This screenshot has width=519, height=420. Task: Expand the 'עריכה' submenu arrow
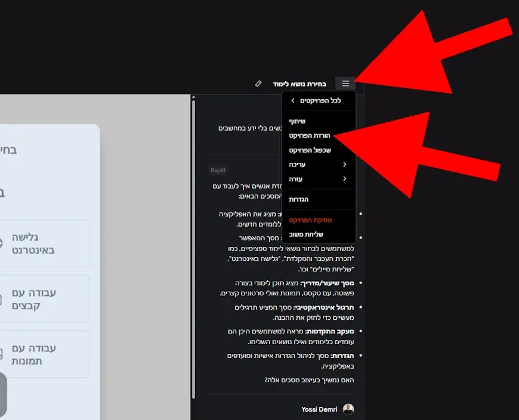pos(345,165)
